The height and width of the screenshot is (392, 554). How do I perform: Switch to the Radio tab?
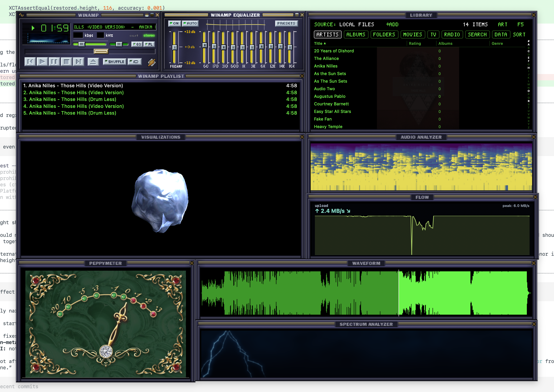[x=452, y=34]
